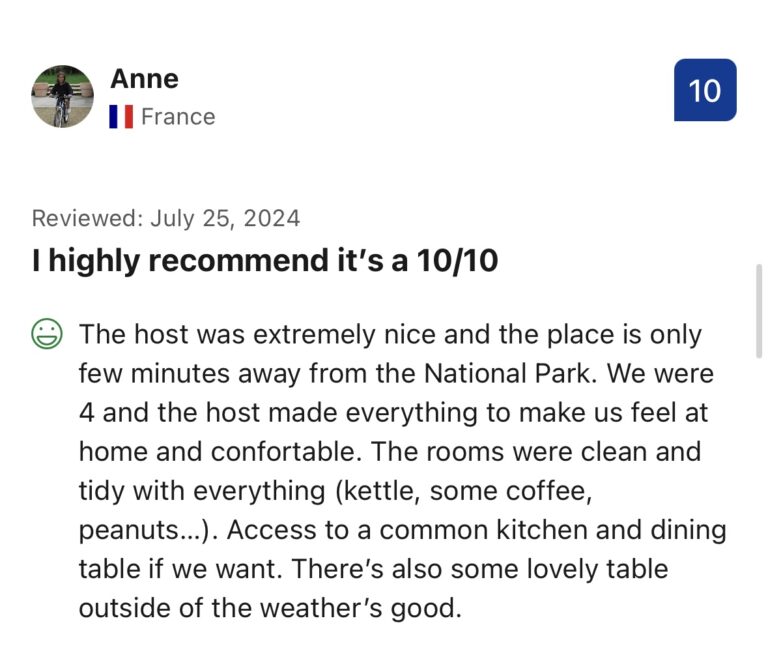Click the French flag icon

(x=121, y=117)
